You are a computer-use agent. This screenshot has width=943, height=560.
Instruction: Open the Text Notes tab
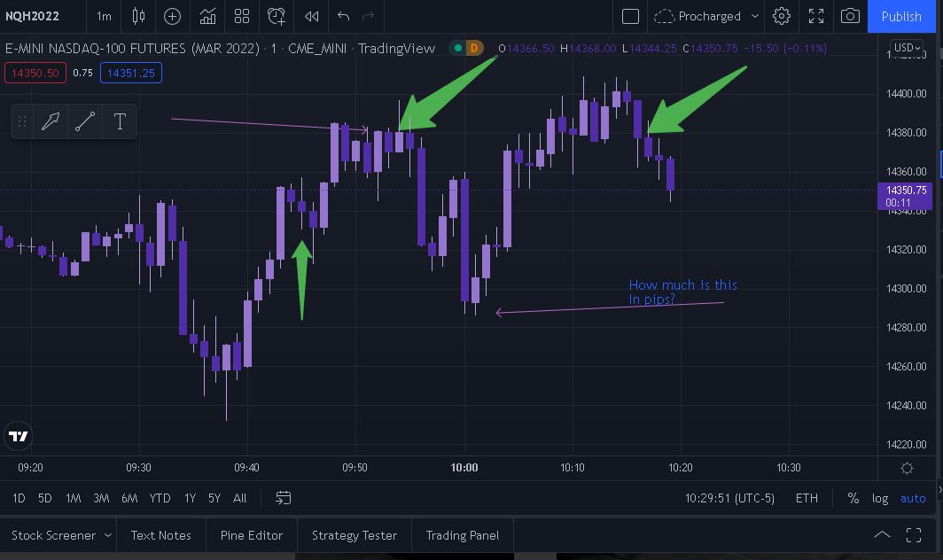click(x=160, y=535)
